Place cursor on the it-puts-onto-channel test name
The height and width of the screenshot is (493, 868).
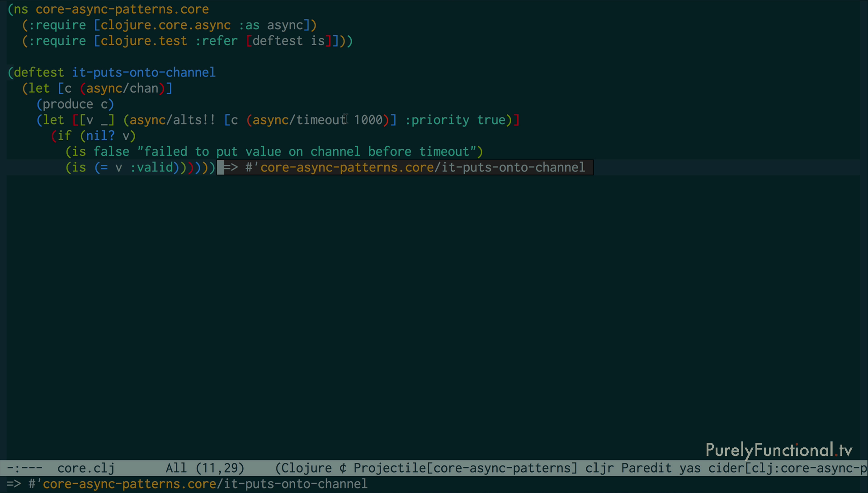pyautogui.click(x=144, y=73)
